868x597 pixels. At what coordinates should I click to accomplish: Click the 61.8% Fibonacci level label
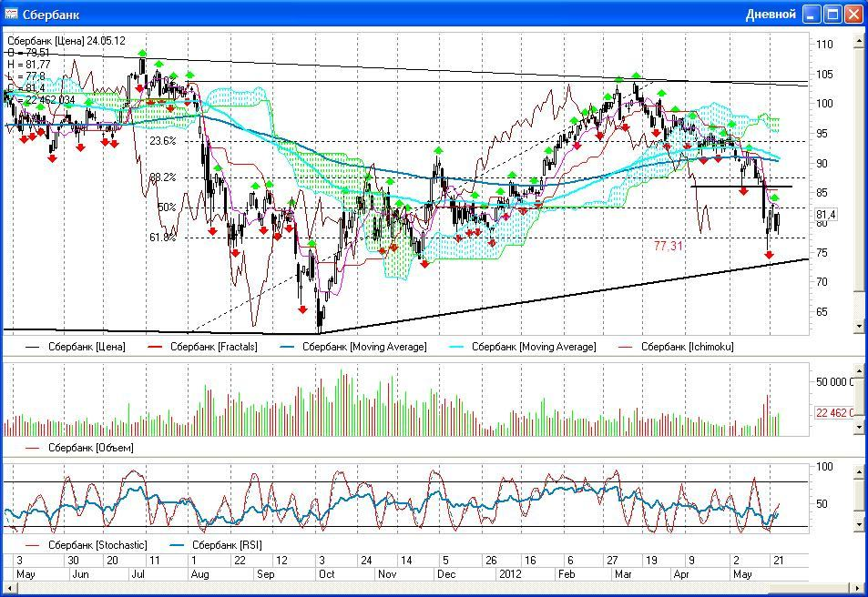(163, 238)
